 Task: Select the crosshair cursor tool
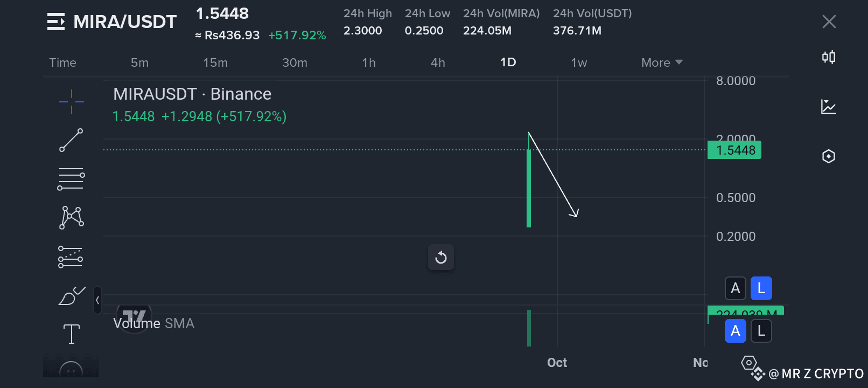(71, 101)
